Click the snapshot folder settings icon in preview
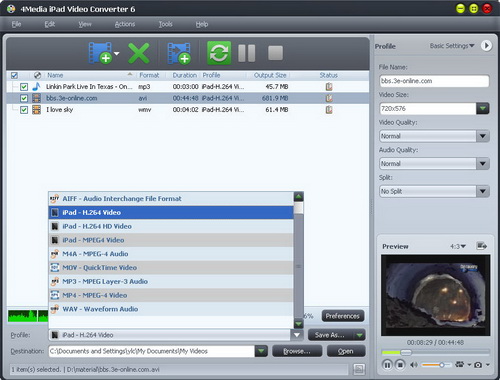This screenshot has width=500, height=380. click(460, 364)
